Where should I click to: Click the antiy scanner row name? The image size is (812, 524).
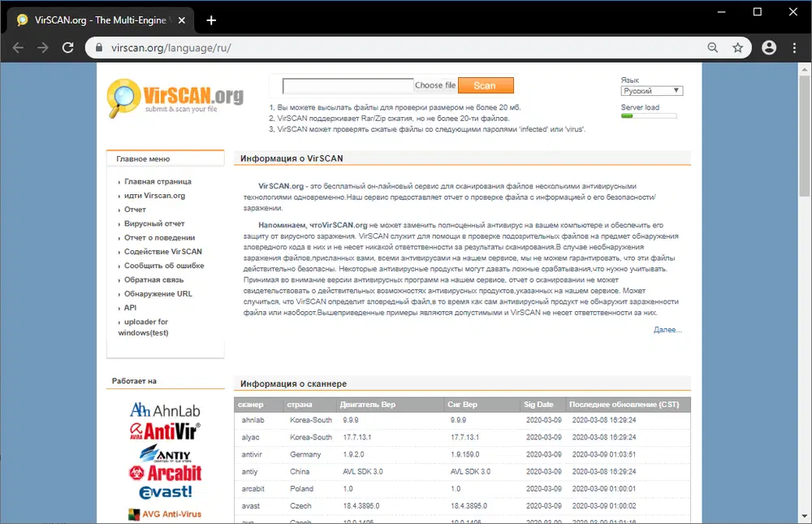[249, 472]
